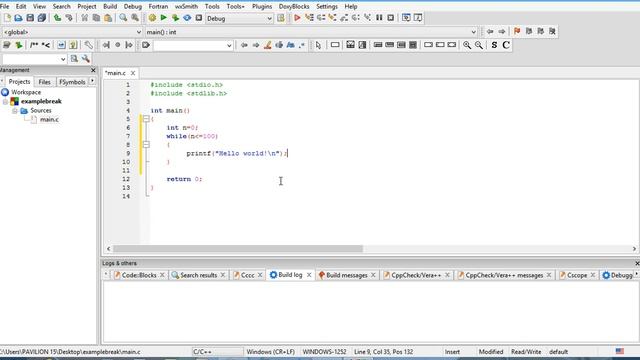
Task: Select the Workspace tree item
Action: [26, 92]
